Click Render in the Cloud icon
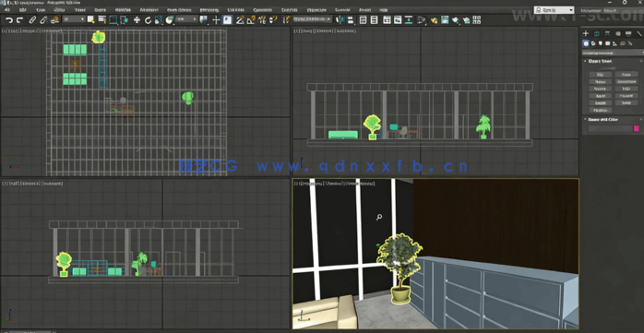 pos(466,19)
